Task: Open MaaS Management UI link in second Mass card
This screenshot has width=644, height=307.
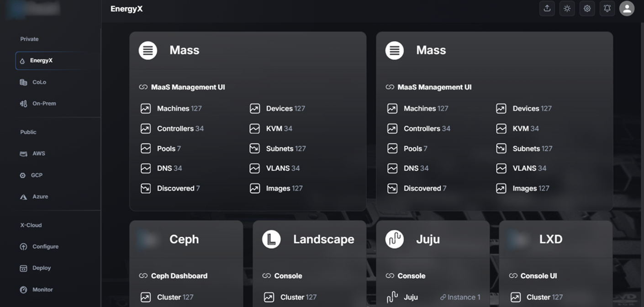Action: tap(428, 87)
